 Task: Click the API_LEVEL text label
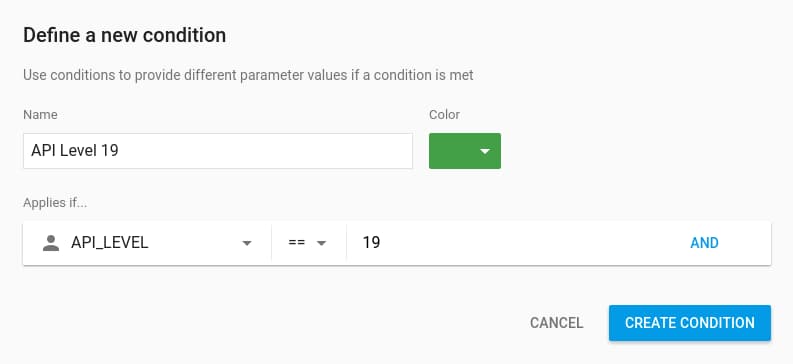click(x=110, y=243)
